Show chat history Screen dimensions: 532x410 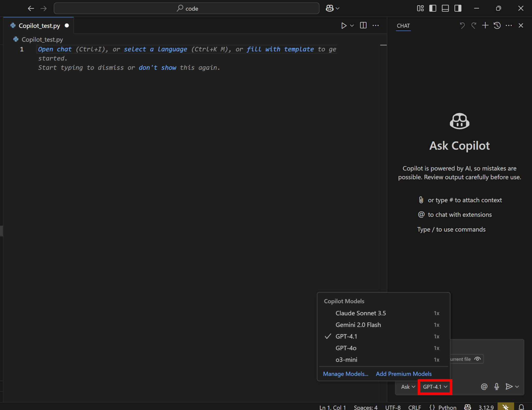click(x=497, y=25)
